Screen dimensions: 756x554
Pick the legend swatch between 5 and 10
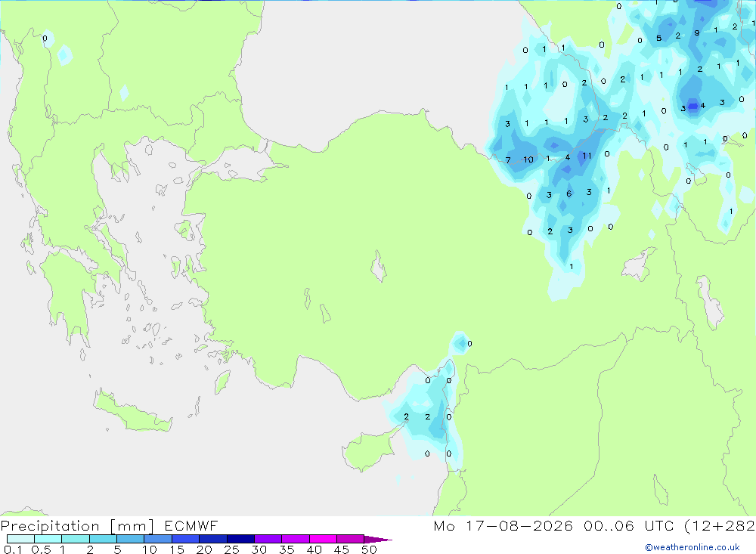tap(130, 539)
